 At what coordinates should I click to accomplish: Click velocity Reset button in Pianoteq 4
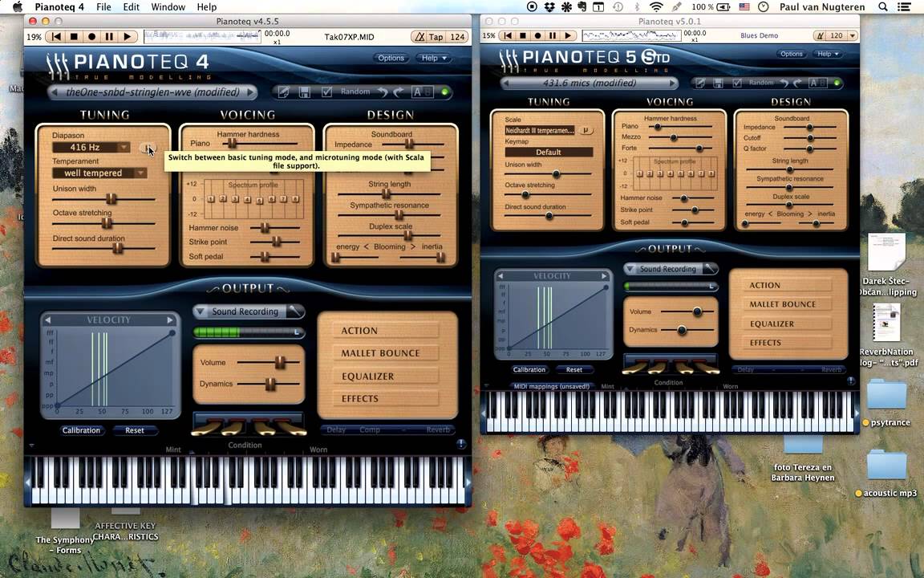[x=135, y=430]
